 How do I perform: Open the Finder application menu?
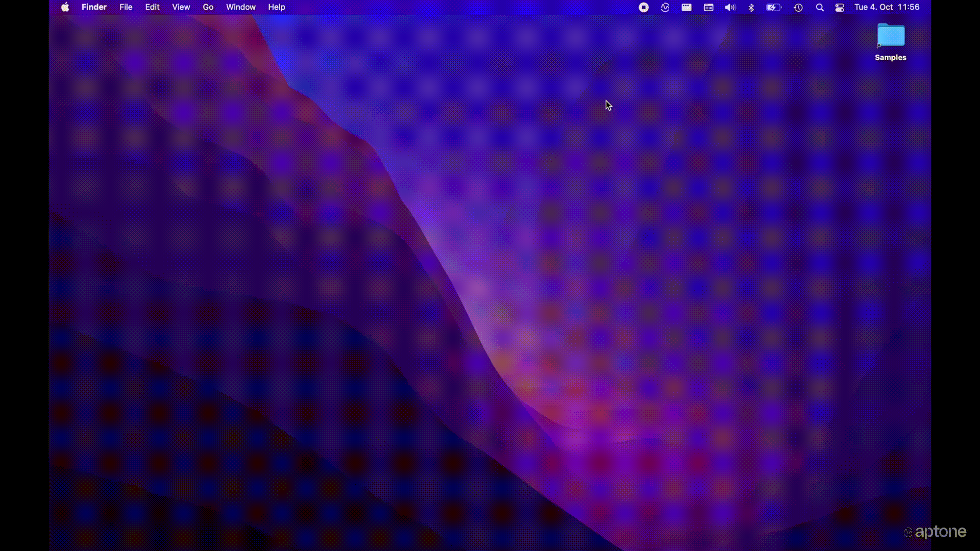click(94, 7)
